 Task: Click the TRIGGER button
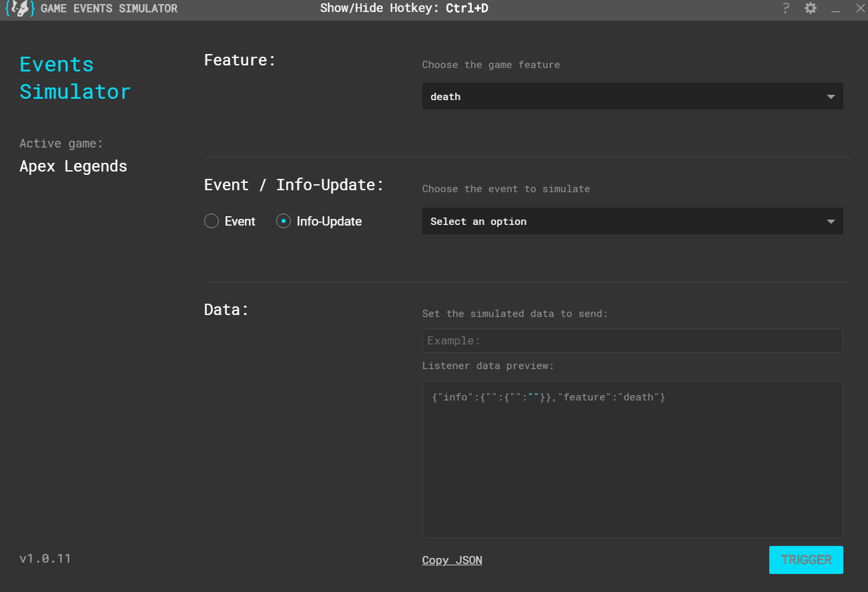(x=806, y=560)
